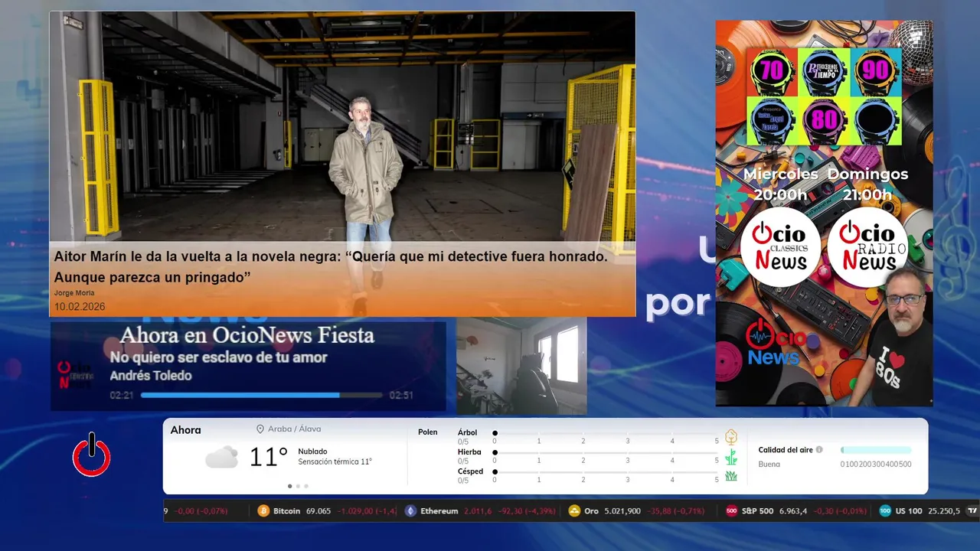The width and height of the screenshot is (980, 551).
Task: Click the Presenta watch tile in the ad panel
Action: (x=772, y=121)
